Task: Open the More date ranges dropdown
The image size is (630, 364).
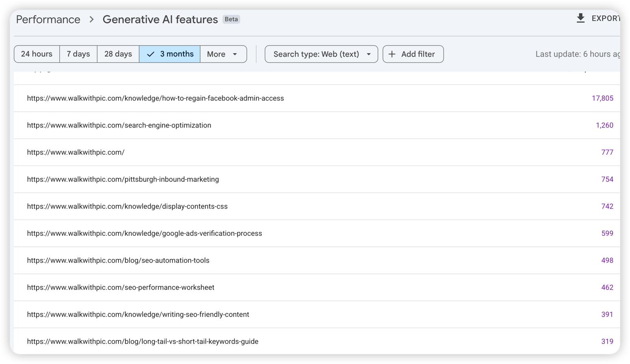Action: 223,54
